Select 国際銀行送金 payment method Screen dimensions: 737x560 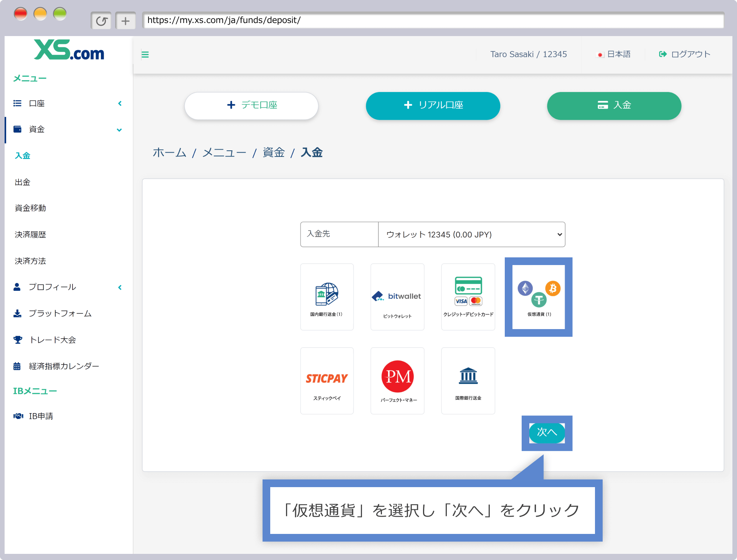(x=468, y=381)
